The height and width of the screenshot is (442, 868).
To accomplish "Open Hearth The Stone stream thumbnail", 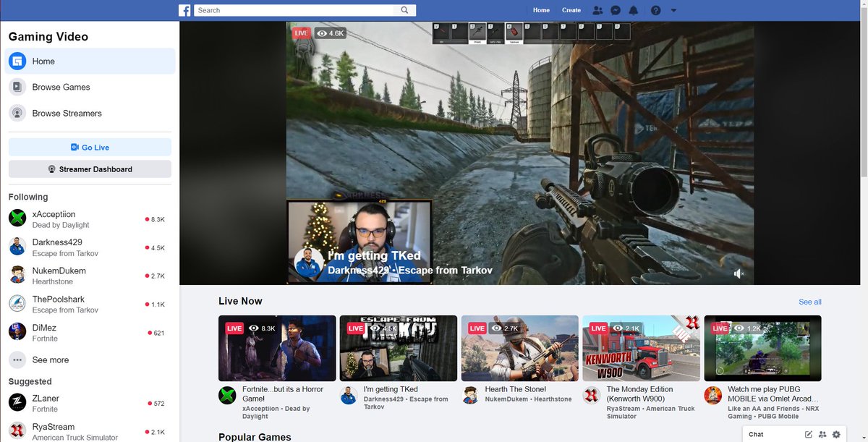I will [520, 348].
